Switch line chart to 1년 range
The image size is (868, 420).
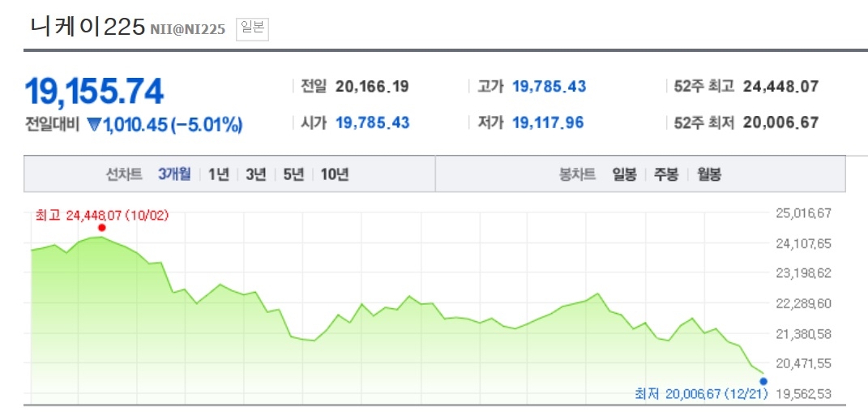click(218, 174)
